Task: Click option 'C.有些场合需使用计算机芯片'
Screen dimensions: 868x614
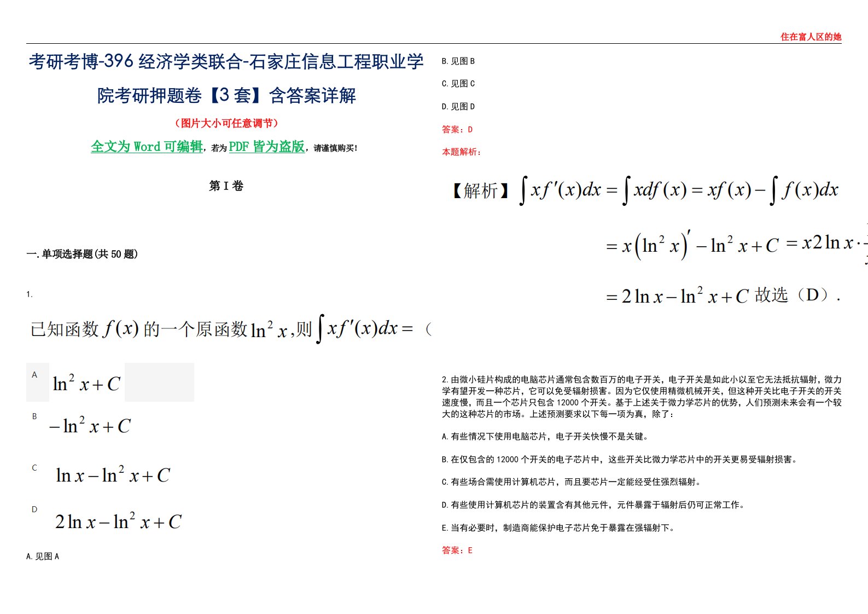Action: [572, 482]
